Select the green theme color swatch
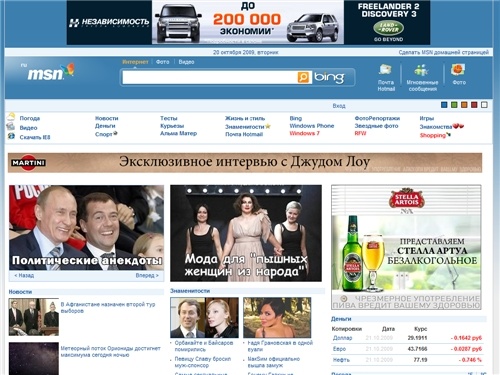The height and width of the screenshot is (375, 500). [454, 105]
